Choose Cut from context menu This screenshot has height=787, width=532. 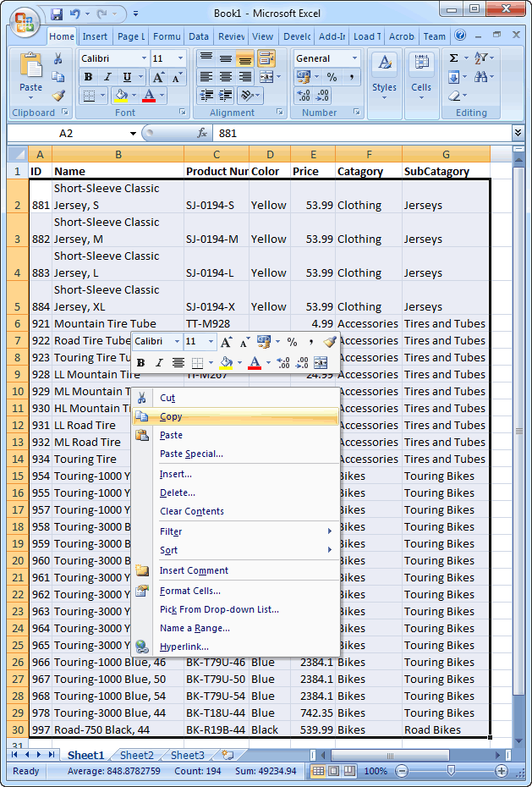click(235, 398)
